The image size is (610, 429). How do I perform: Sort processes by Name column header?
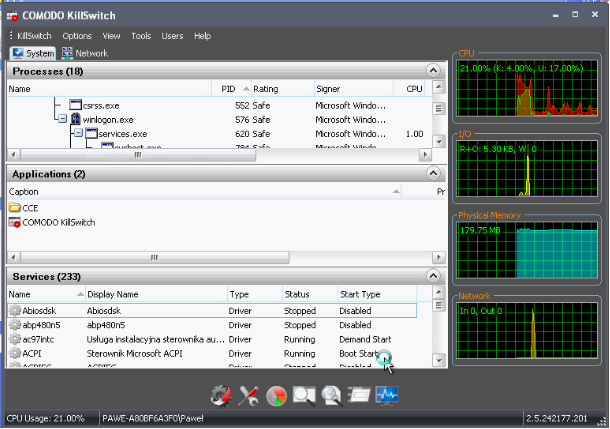point(109,89)
